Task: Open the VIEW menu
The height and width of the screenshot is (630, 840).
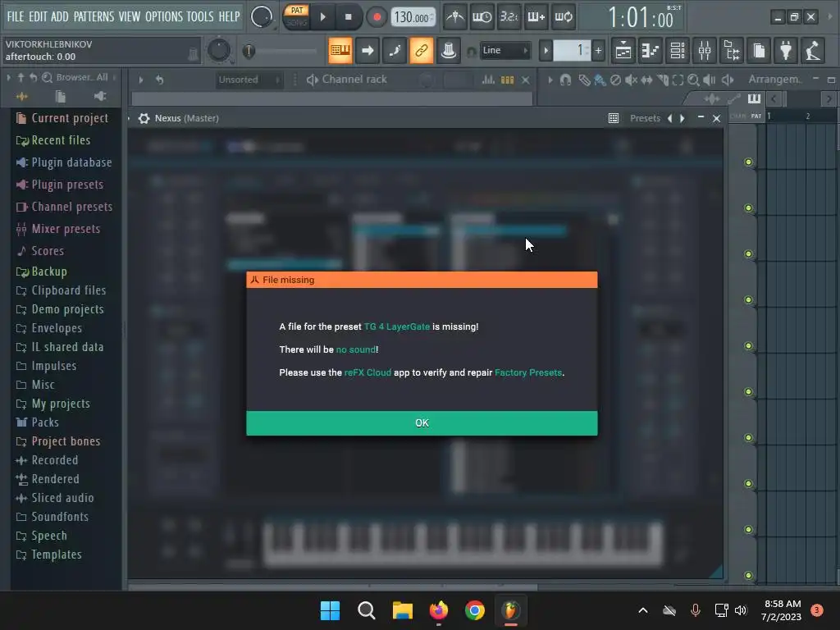Action: 130,16
